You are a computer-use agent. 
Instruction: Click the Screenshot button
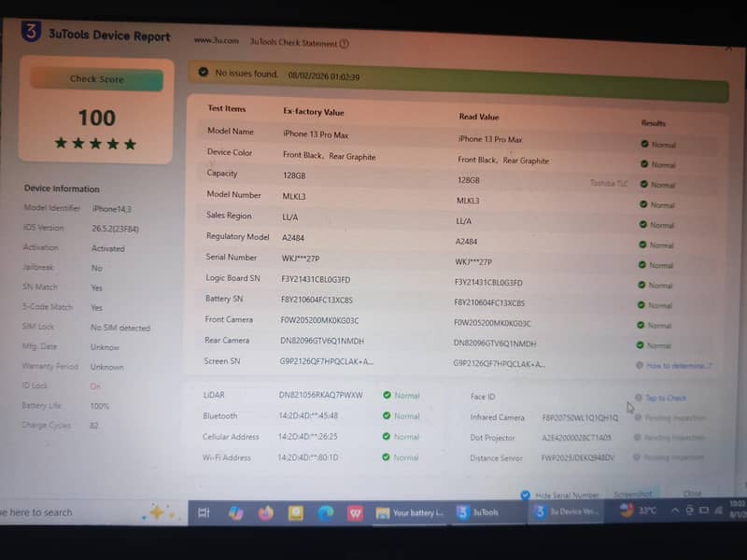tap(633, 495)
